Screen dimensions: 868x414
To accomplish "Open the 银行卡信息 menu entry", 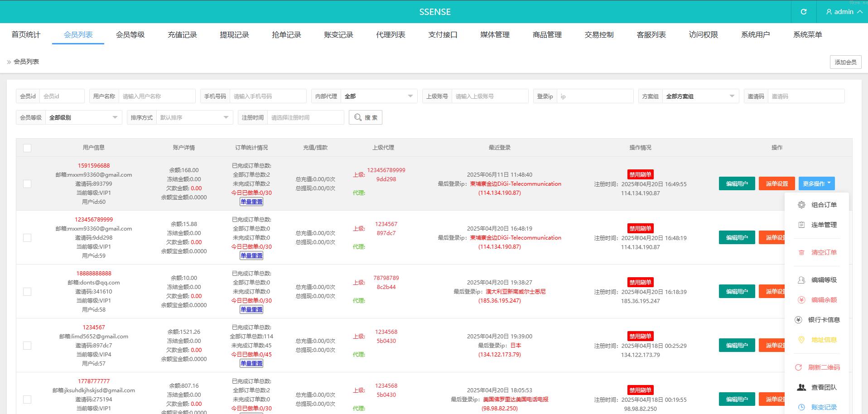I will [823, 320].
